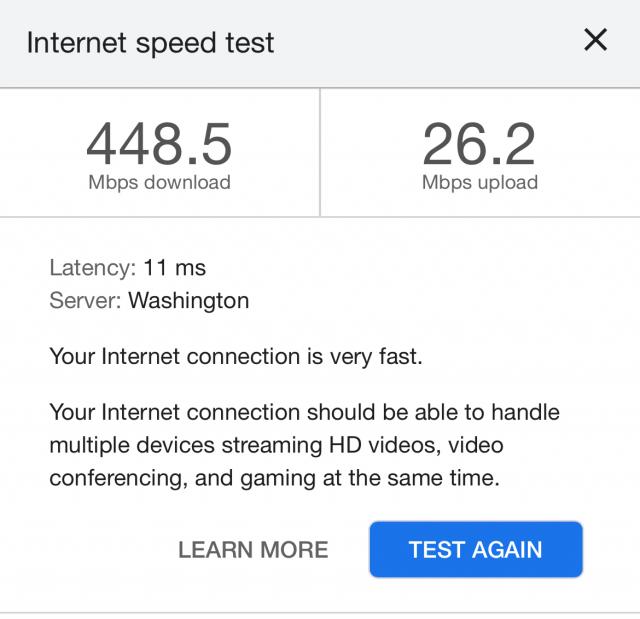Click the word 'gaming' in the description
The width and height of the screenshot is (640, 619).
click(x=278, y=479)
